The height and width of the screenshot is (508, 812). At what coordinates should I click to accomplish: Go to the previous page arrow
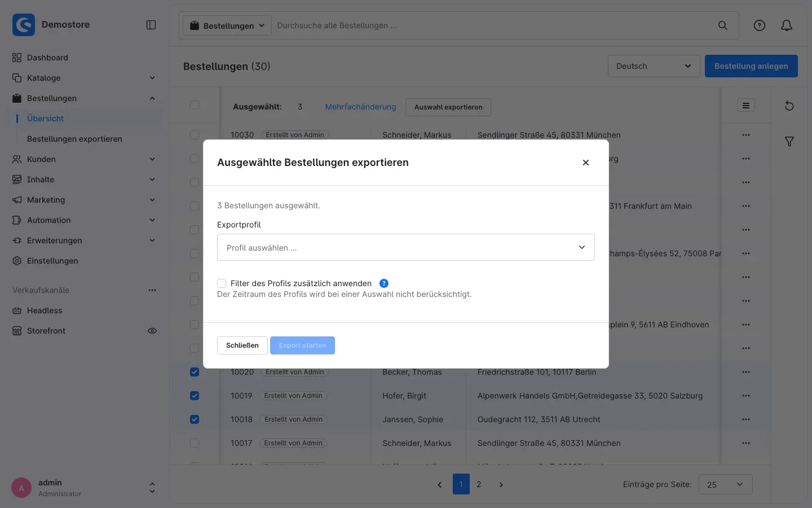(x=440, y=485)
